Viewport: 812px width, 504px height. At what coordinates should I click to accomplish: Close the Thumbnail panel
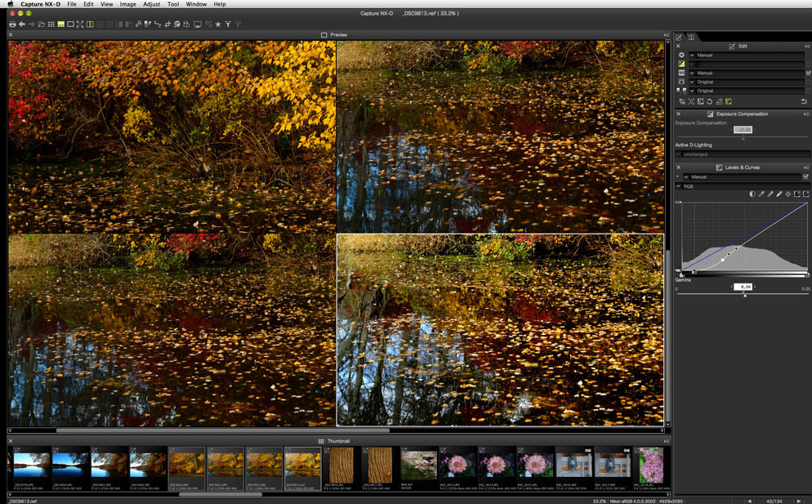click(x=11, y=441)
